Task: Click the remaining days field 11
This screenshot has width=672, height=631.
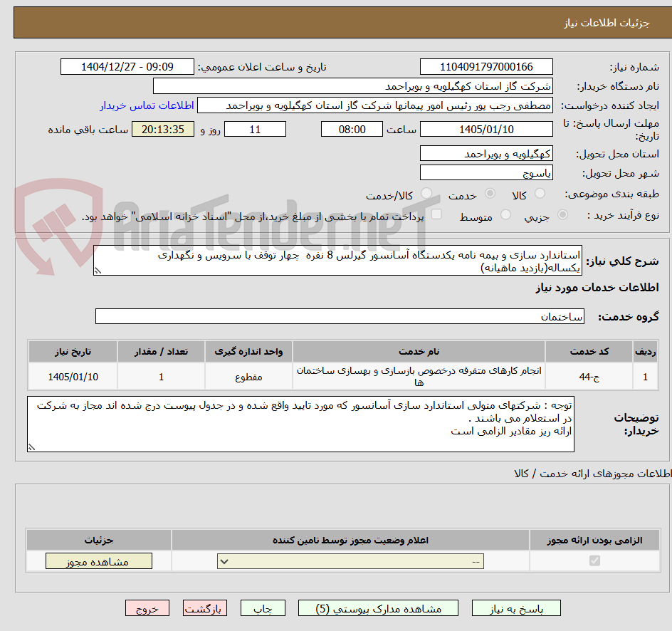Action: tap(255, 129)
